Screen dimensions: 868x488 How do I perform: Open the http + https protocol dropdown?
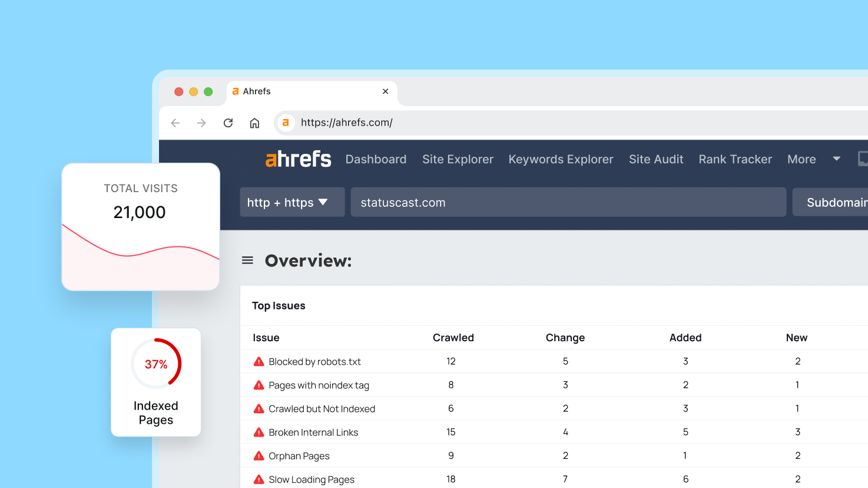pos(292,202)
